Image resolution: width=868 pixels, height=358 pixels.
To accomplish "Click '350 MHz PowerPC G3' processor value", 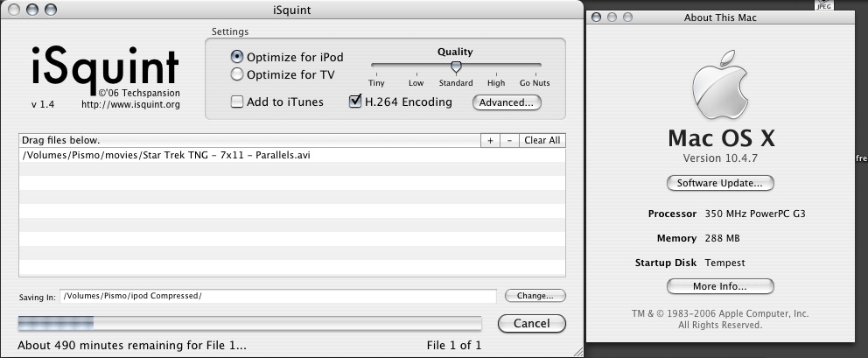I will [x=754, y=214].
